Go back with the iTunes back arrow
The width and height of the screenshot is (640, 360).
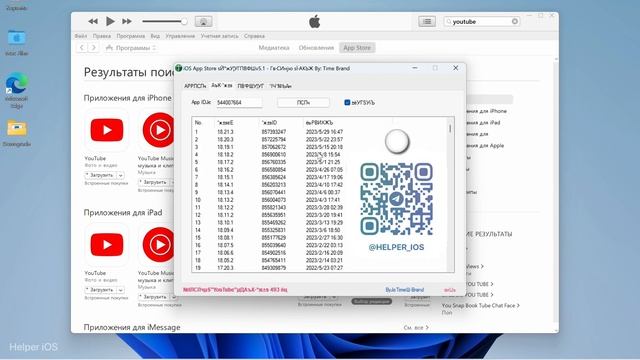82,48
